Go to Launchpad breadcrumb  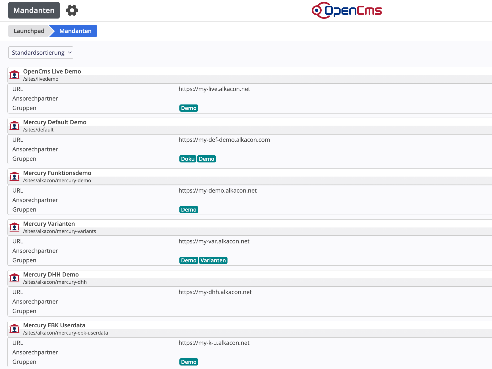pos(29,31)
